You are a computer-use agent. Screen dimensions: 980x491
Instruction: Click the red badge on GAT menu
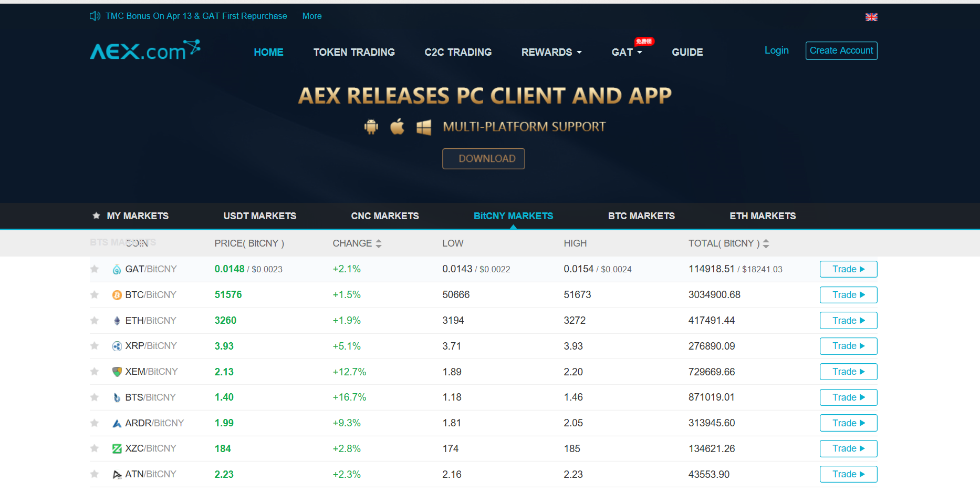click(644, 42)
